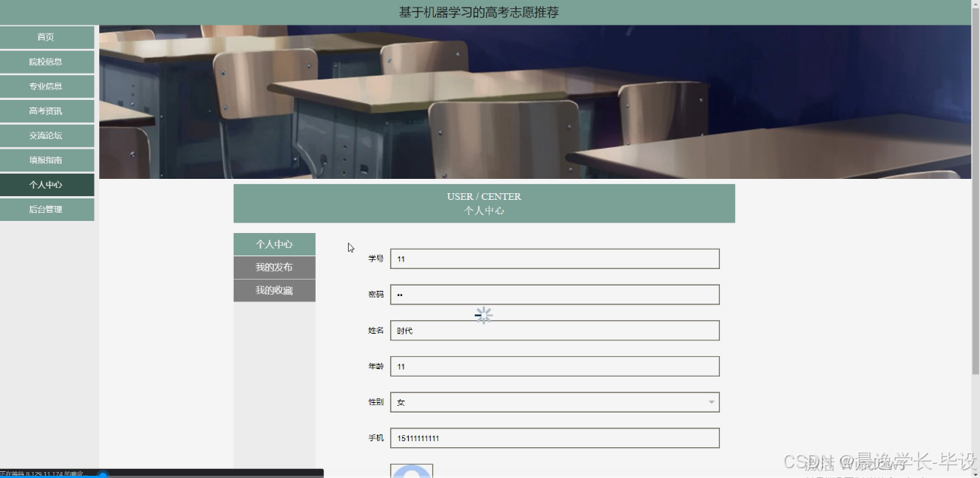Screen dimensions: 980x478
Task: Open 高考资讯 in the sidebar menu
Action: point(47,110)
